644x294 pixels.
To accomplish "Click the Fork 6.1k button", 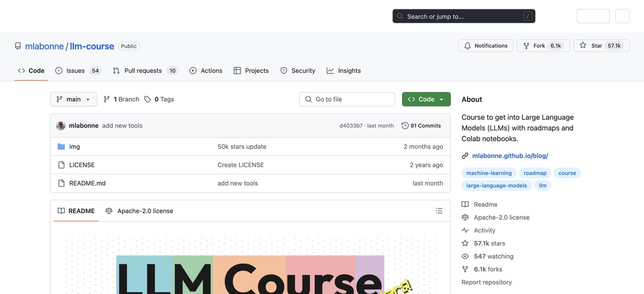I will (543, 45).
